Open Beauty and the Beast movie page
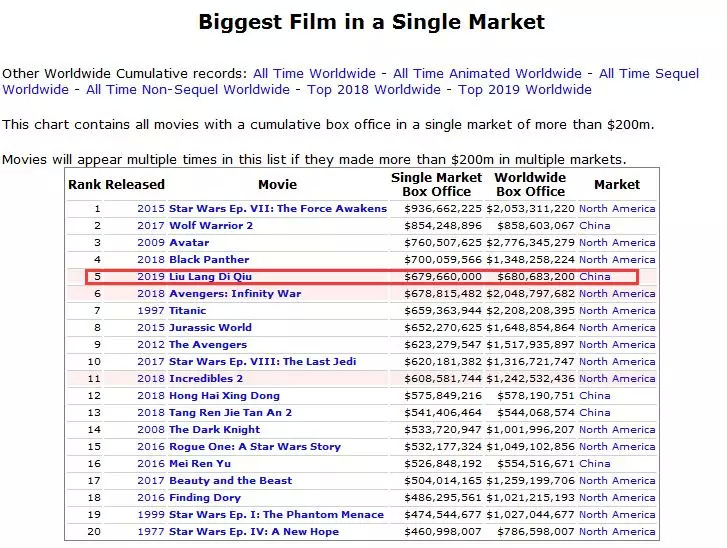The height and width of the screenshot is (548, 727). pos(230,481)
